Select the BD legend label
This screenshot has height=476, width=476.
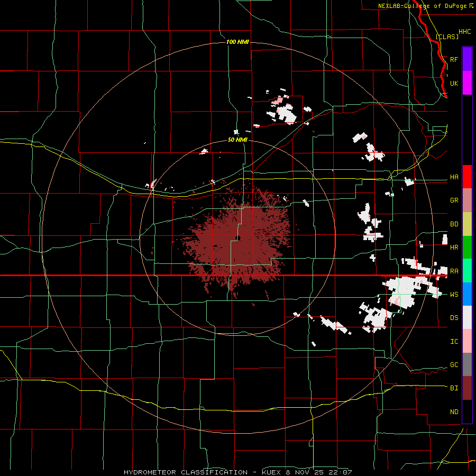pyautogui.click(x=454, y=224)
